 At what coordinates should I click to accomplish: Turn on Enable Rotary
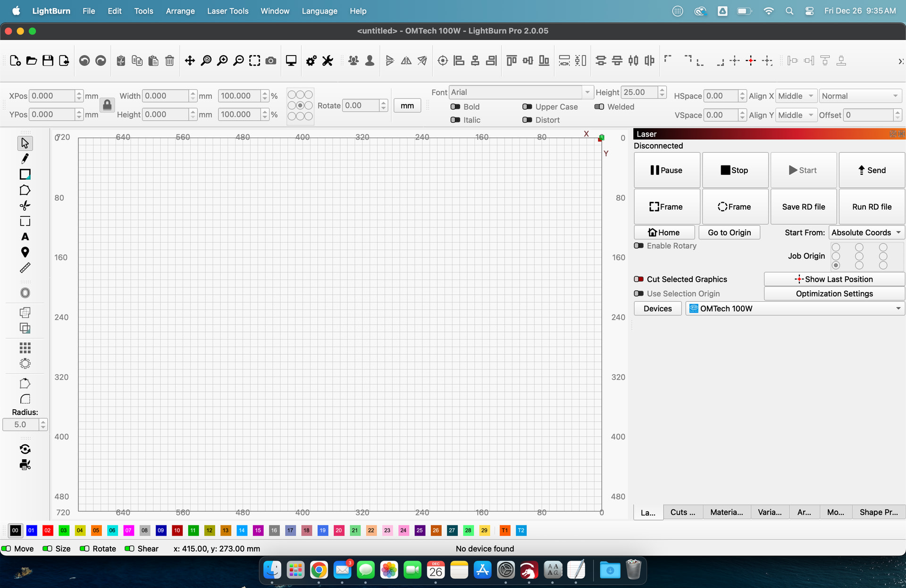click(639, 246)
